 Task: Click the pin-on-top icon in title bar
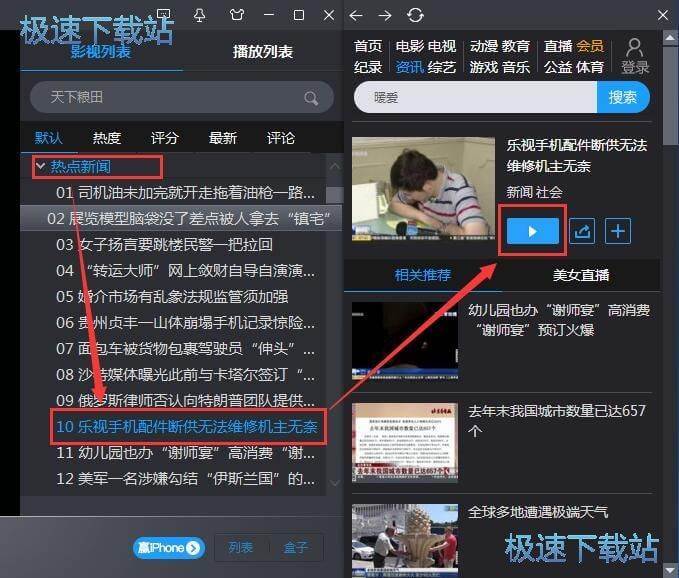[200, 15]
